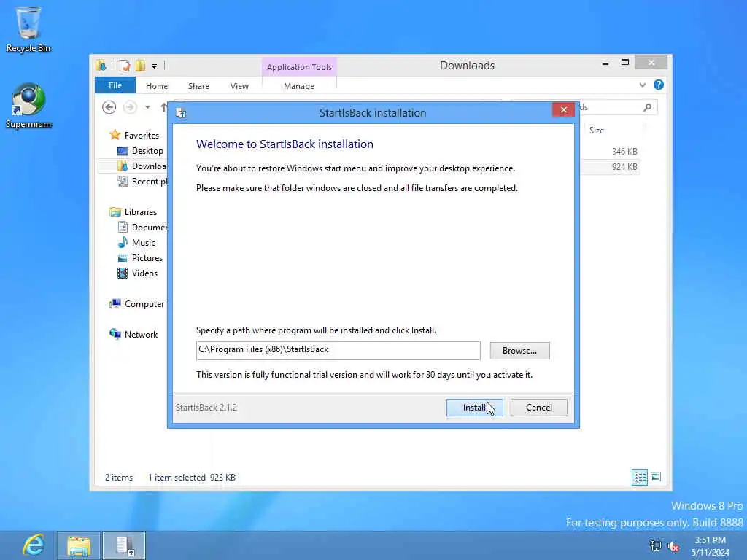Switch to the Share ribbon tab

[198, 86]
